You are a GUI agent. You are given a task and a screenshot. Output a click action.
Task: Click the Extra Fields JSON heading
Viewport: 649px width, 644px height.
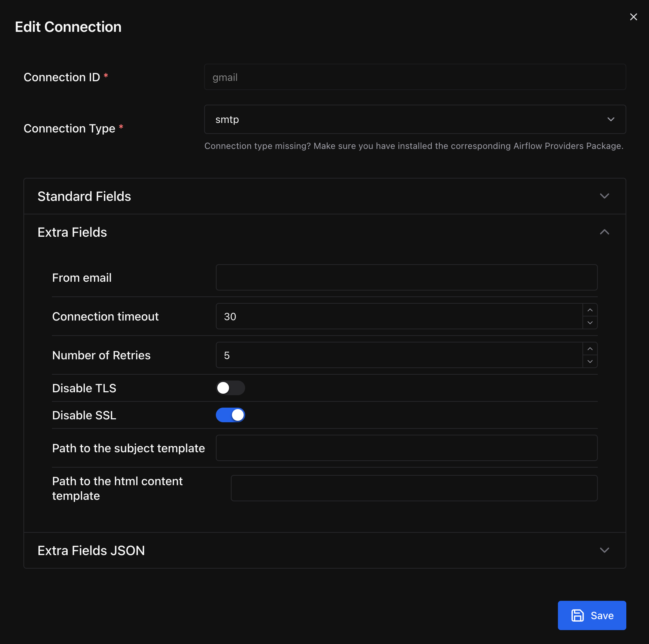click(91, 550)
